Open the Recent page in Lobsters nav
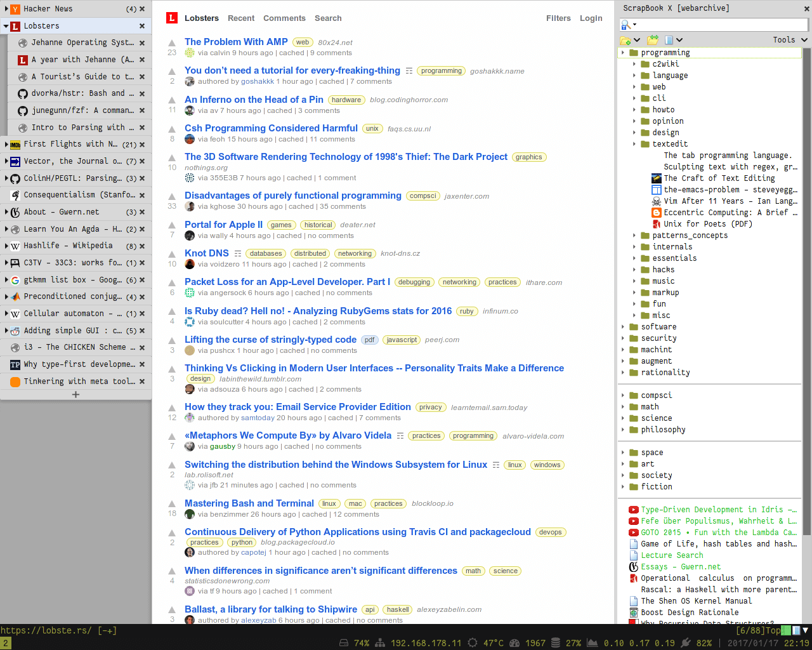812x650 pixels. (x=241, y=18)
